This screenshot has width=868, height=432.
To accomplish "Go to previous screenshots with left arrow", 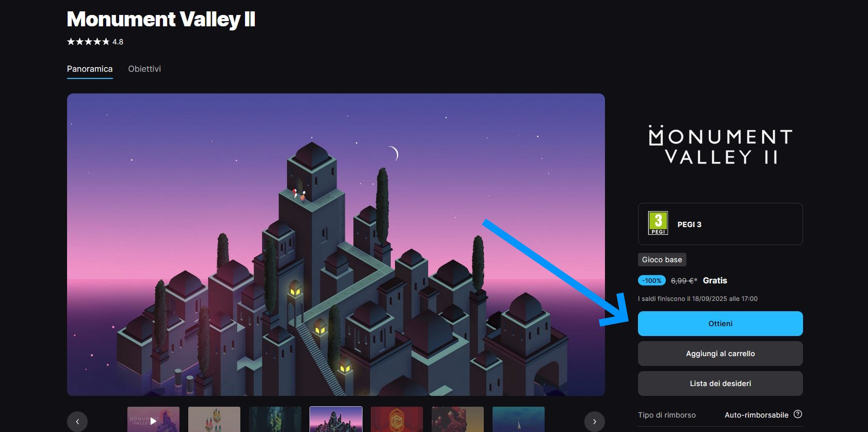I will [x=77, y=422].
